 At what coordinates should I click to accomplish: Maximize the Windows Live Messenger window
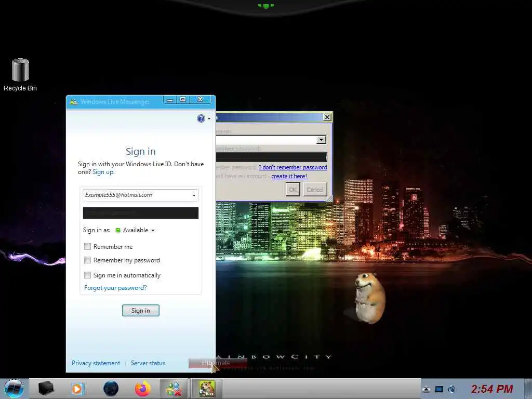pos(183,99)
